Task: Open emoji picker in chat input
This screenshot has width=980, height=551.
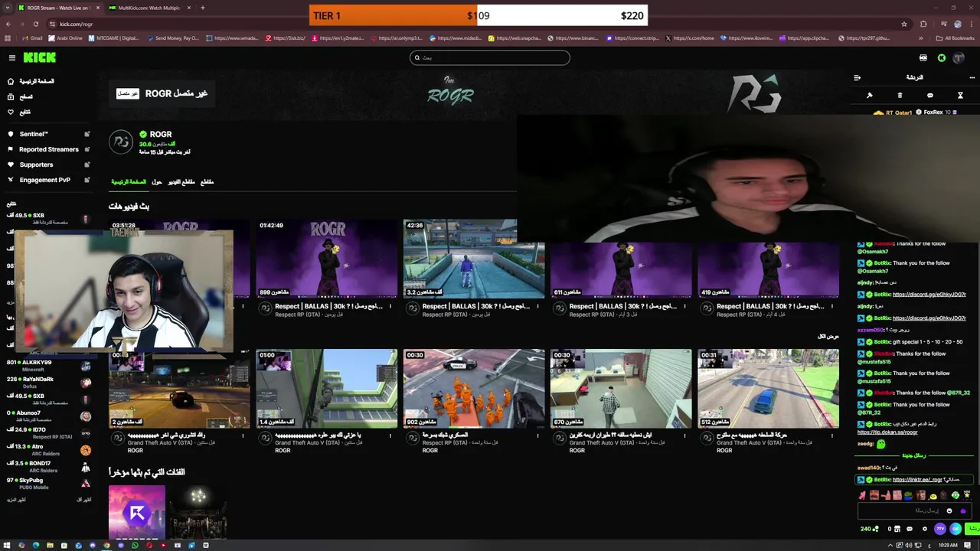Action: [949, 510]
